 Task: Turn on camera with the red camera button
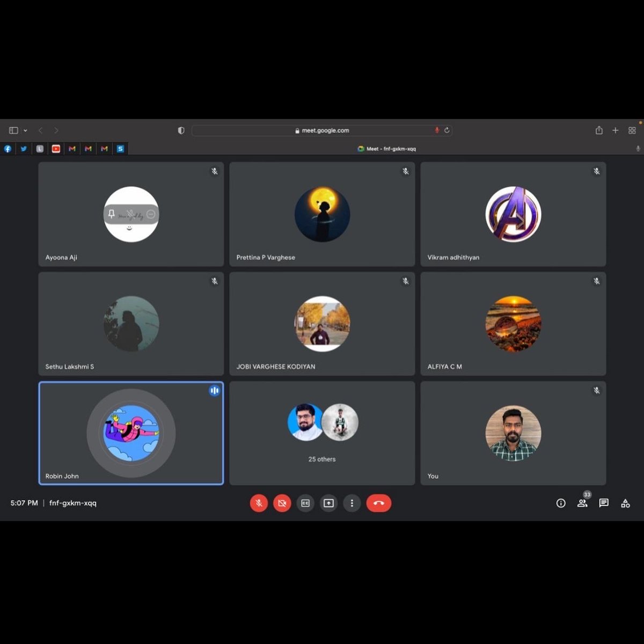(x=282, y=503)
